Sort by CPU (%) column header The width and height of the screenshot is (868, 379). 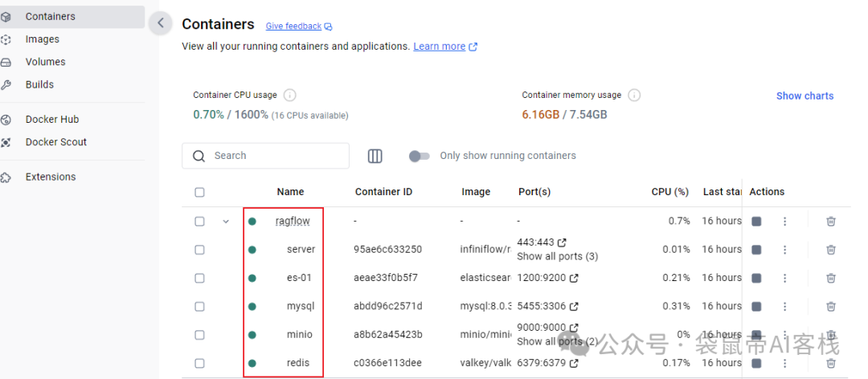669,192
